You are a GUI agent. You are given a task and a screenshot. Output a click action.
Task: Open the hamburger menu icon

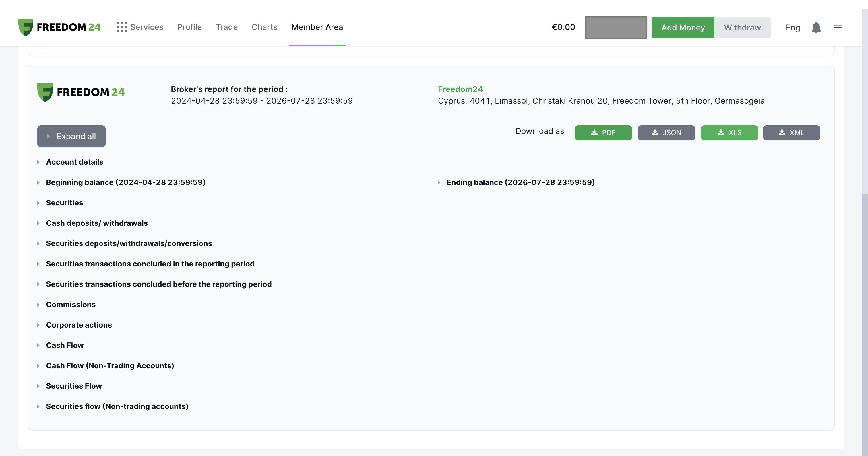[838, 28]
